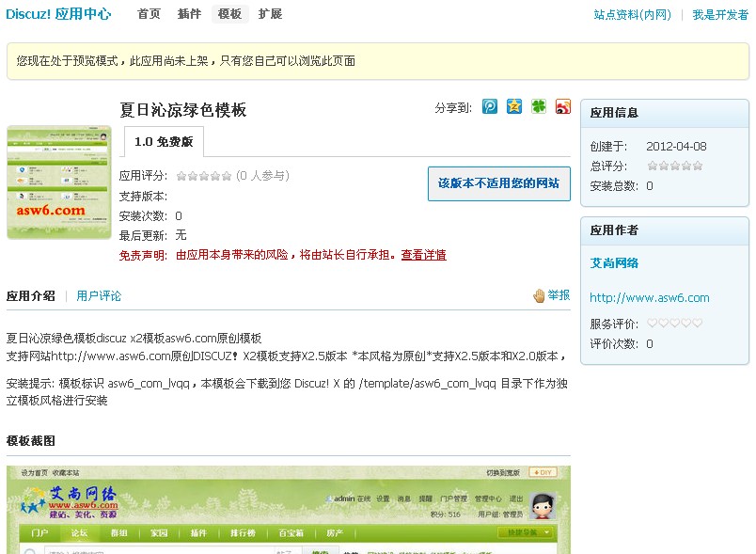This screenshot has height=554, width=756.
Task: Share via green clover icon
Action: (539, 106)
